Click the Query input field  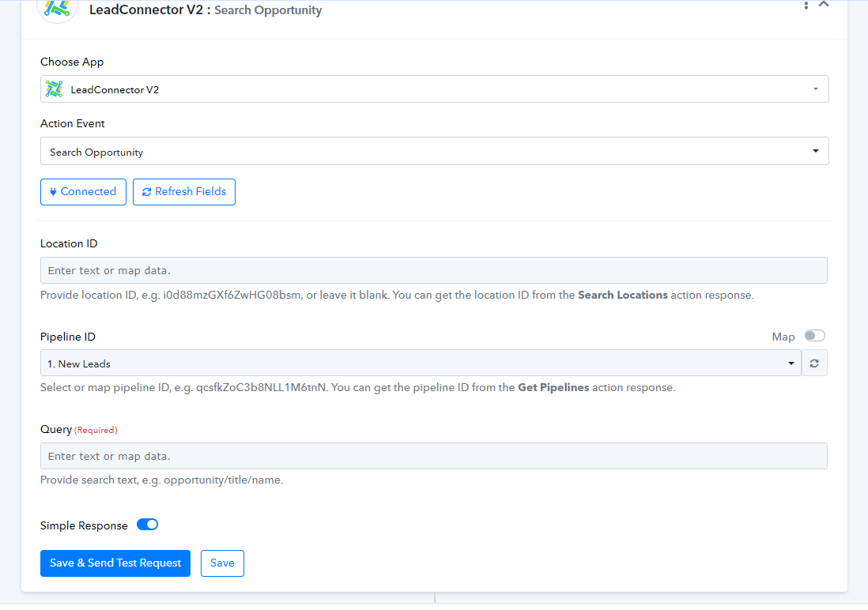434,456
